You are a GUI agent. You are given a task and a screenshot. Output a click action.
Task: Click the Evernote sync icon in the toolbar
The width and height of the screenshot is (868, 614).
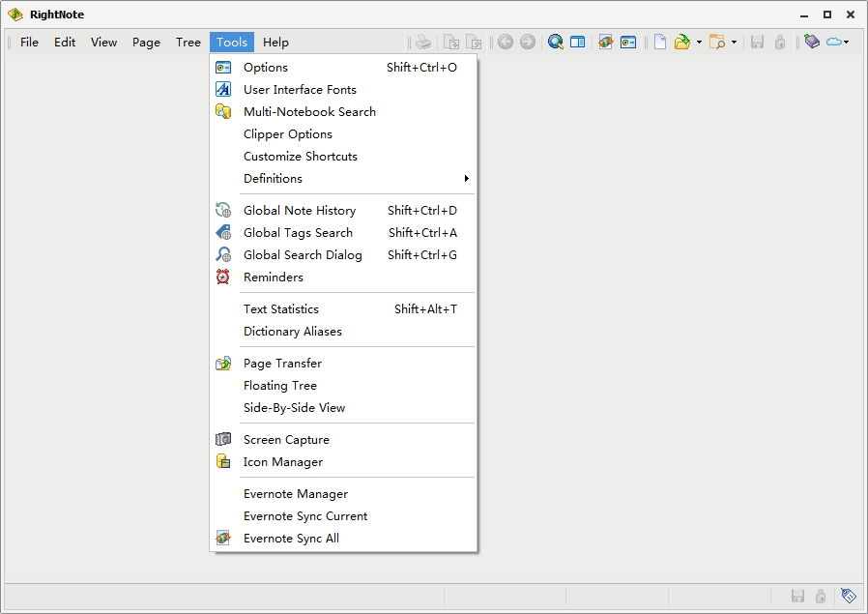pyautogui.click(x=606, y=43)
